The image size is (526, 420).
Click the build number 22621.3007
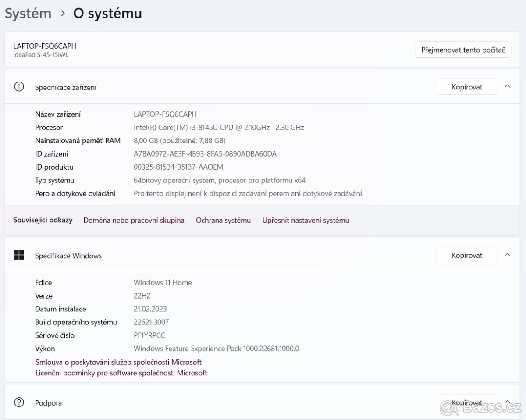click(151, 322)
